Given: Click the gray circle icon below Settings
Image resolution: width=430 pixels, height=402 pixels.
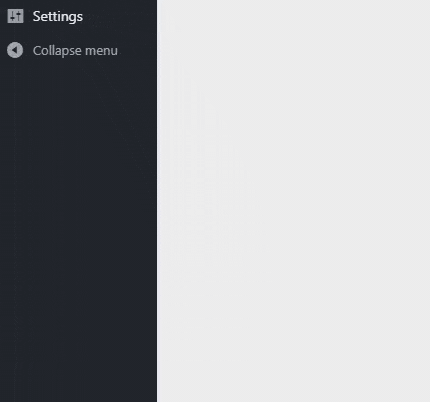Looking at the screenshot, I should 15,50.
